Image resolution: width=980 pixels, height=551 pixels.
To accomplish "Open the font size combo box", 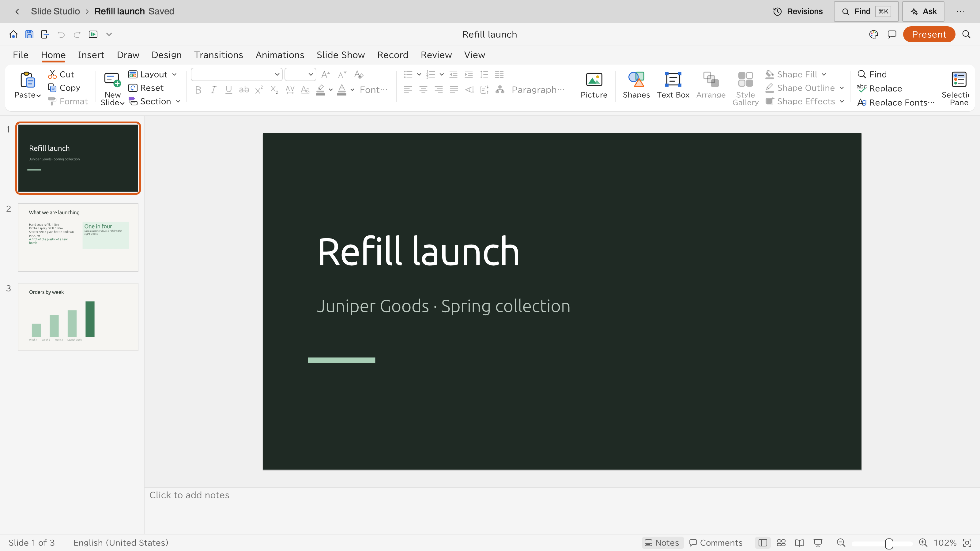I will [300, 74].
